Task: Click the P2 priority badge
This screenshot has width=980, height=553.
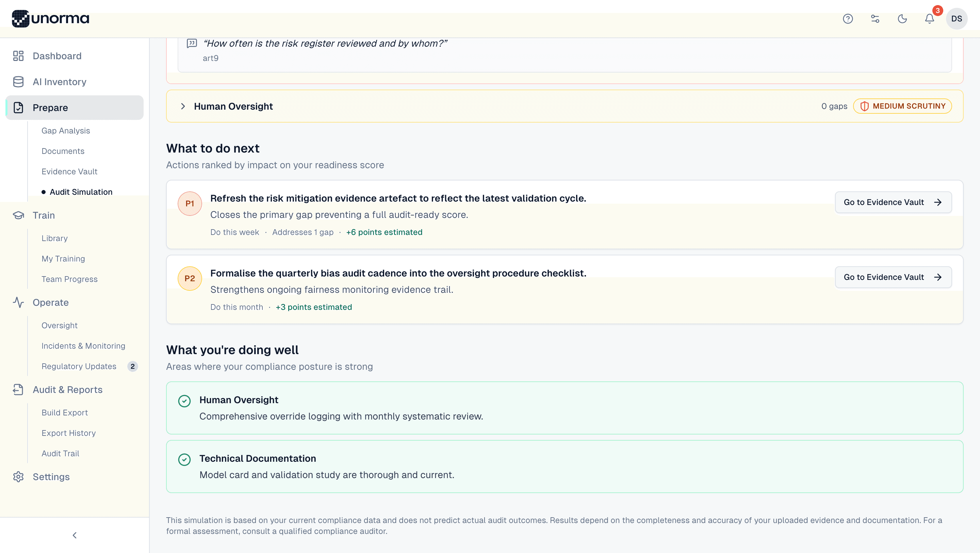Action: [x=190, y=279]
